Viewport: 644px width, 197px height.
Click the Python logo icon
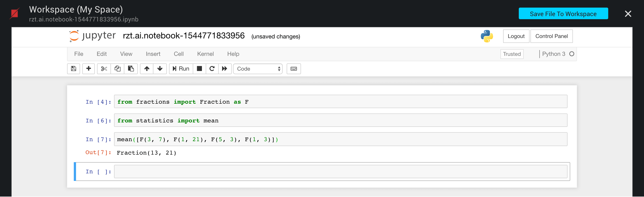click(487, 36)
